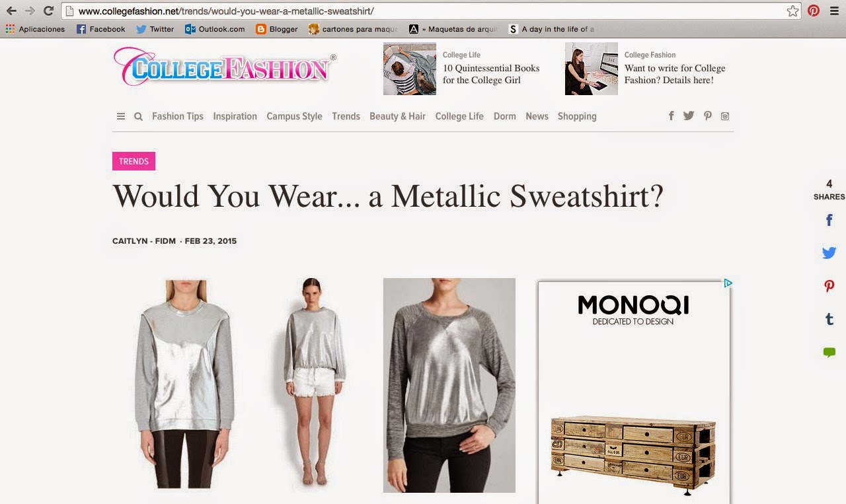Open the Blogger bookmark in bookmarks bar

coord(276,29)
